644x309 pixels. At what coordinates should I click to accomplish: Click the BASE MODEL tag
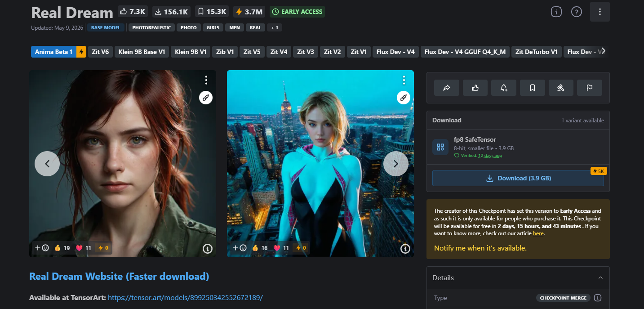pos(106,27)
